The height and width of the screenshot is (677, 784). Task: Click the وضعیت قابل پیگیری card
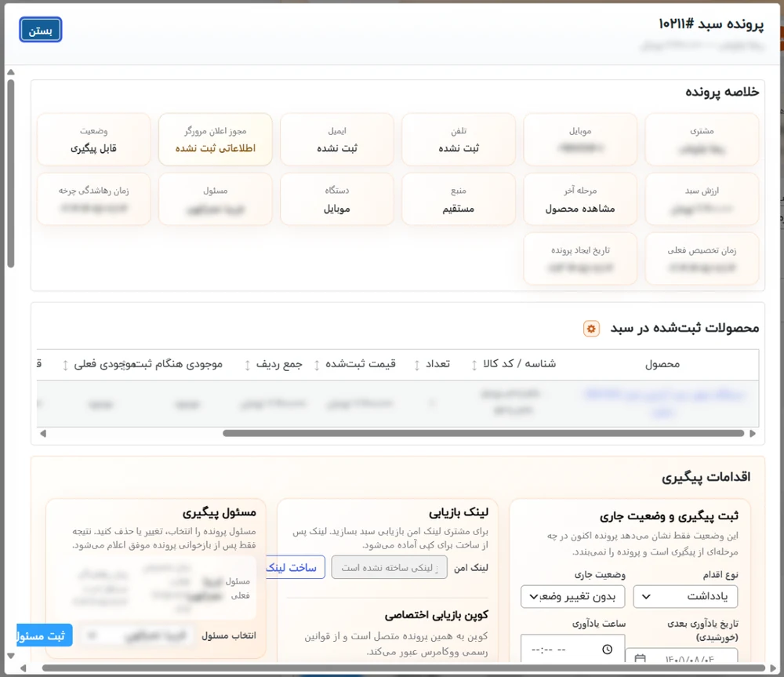tap(93, 139)
